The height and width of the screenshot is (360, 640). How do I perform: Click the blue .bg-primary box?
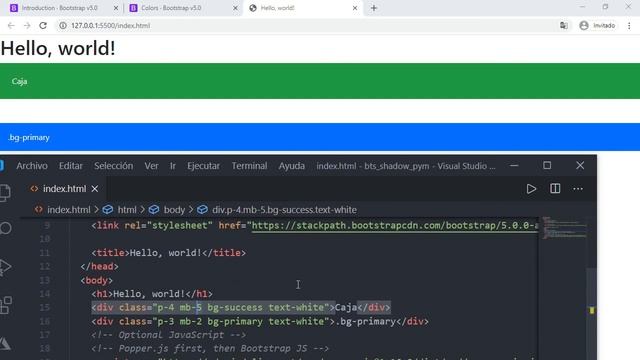[x=320, y=137]
